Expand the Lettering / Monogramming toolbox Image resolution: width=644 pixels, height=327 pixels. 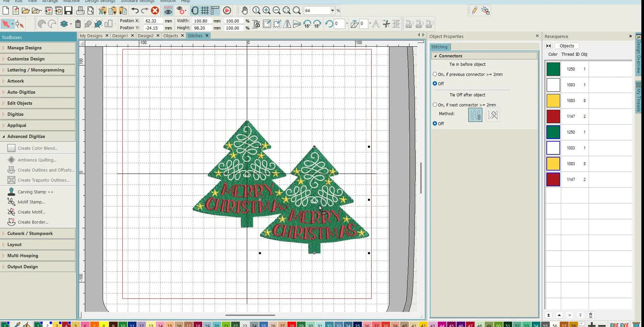point(38,70)
